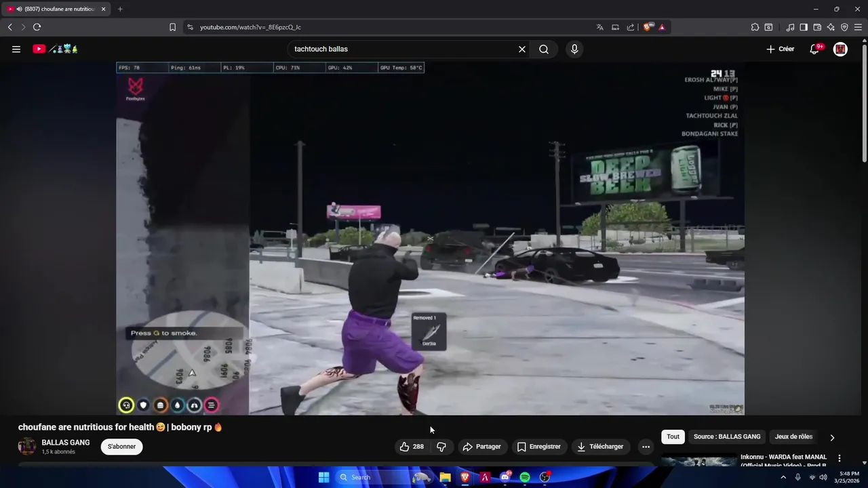The width and height of the screenshot is (868, 488).
Task: Download video with Télécharger button
Action: (x=601, y=447)
